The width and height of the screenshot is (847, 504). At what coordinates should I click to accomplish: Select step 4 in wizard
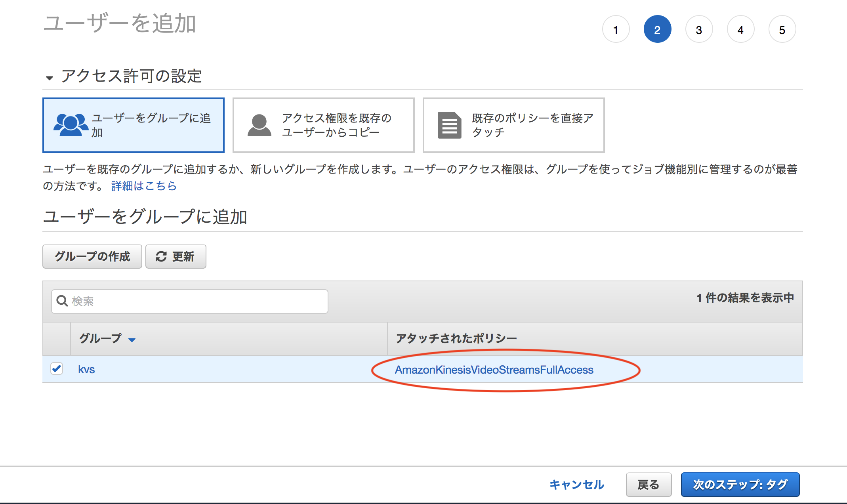click(x=740, y=30)
